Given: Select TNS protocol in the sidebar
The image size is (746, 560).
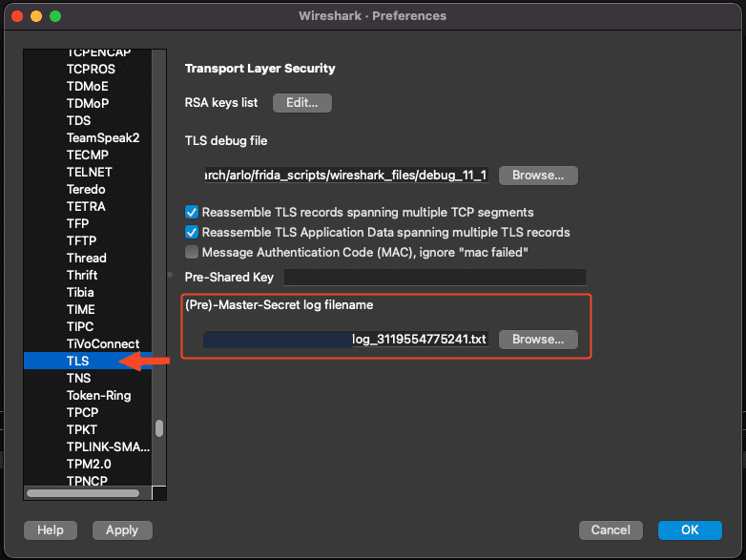Looking at the screenshot, I should pyautogui.click(x=78, y=378).
